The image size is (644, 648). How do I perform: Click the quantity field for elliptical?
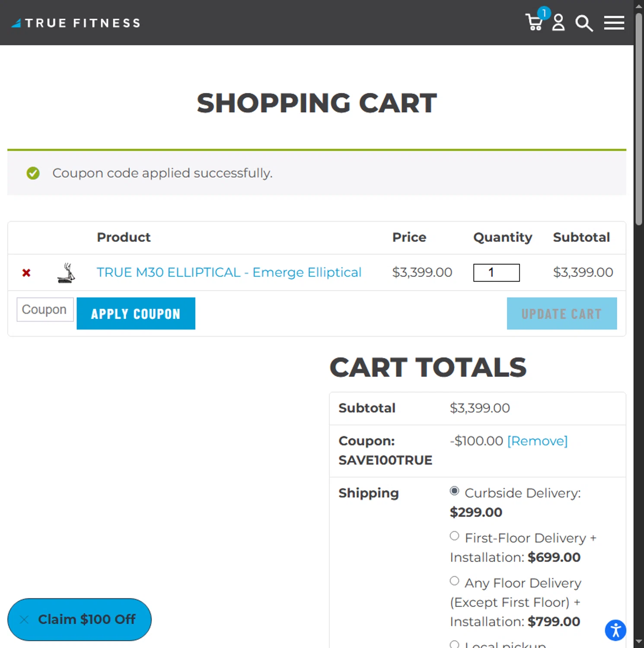[x=496, y=273]
